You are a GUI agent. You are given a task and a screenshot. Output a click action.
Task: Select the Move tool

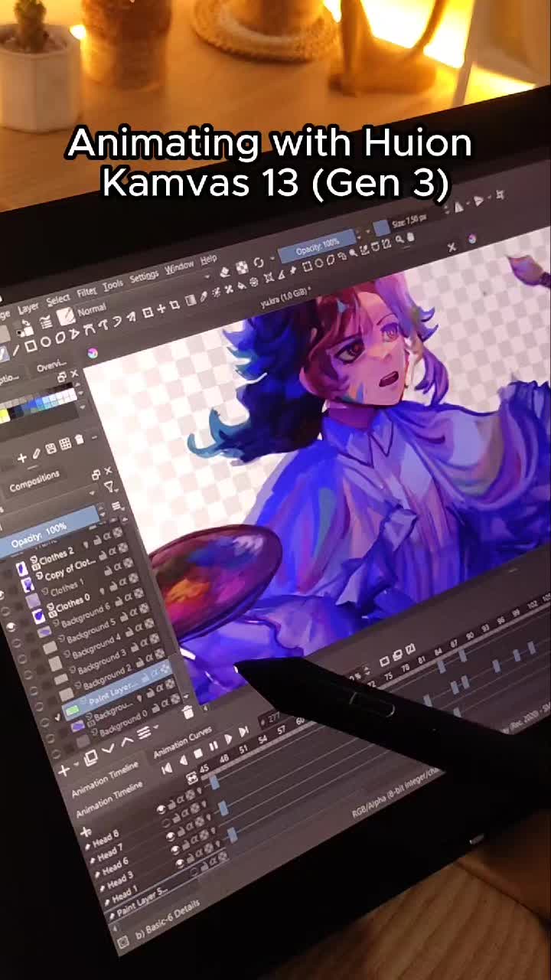(161, 309)
